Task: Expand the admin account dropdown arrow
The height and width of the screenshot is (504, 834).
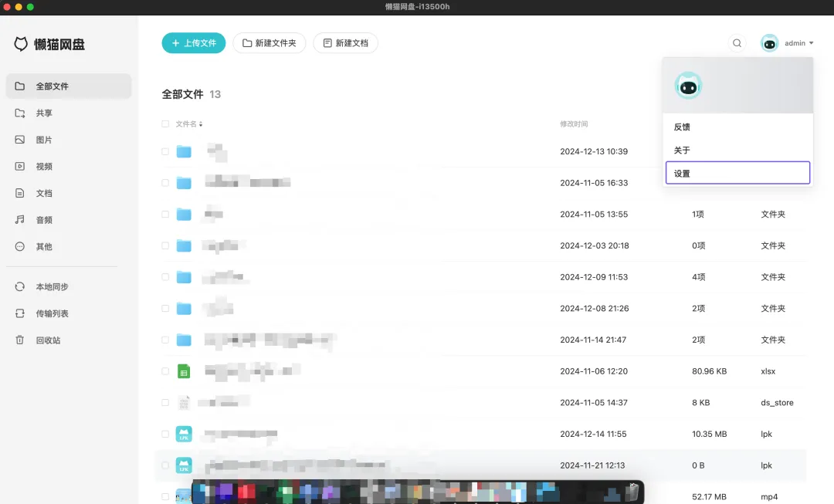Action: coord(811,43)
